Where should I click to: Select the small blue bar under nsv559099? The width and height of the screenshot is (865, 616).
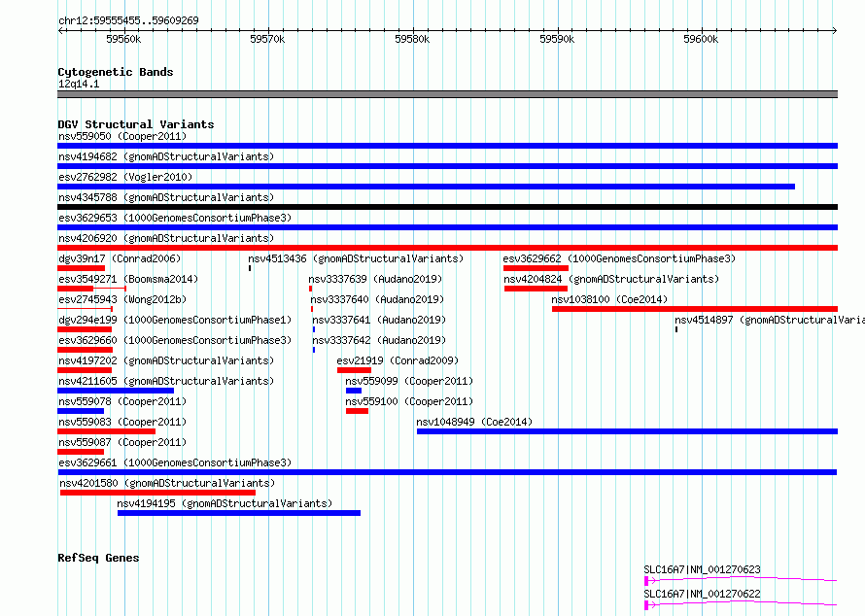click(354, 391)
